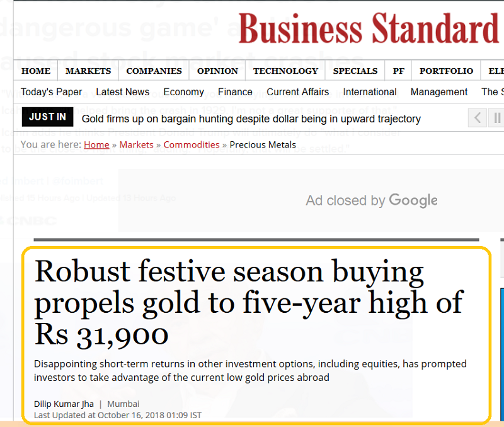Navigate to SPECIALS
Viewport: 504px width, 427px height.
(x=355, y=71)
